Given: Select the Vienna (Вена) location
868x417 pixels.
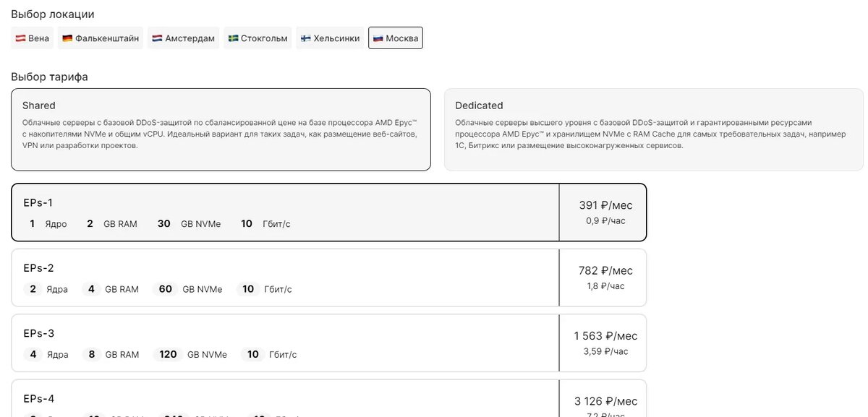Looking at the screenshot, I should point(32,38).
